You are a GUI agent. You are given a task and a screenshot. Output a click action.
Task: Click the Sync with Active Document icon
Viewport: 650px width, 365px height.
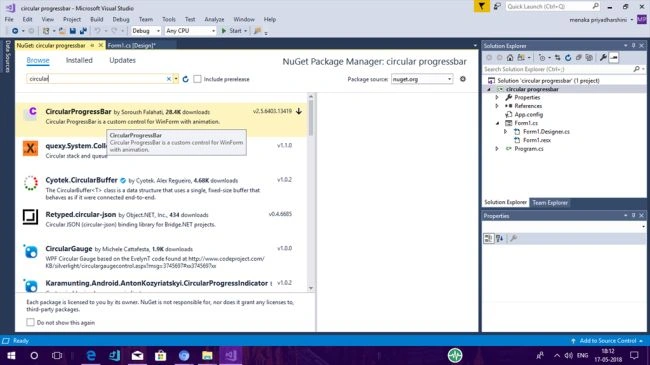coord(558,58)
